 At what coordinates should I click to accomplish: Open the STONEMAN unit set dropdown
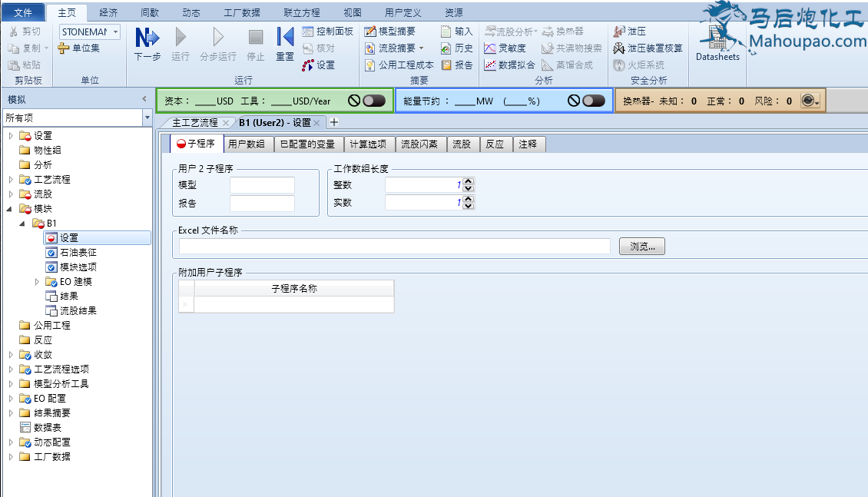pyautogui.click(x=115, y=31)
